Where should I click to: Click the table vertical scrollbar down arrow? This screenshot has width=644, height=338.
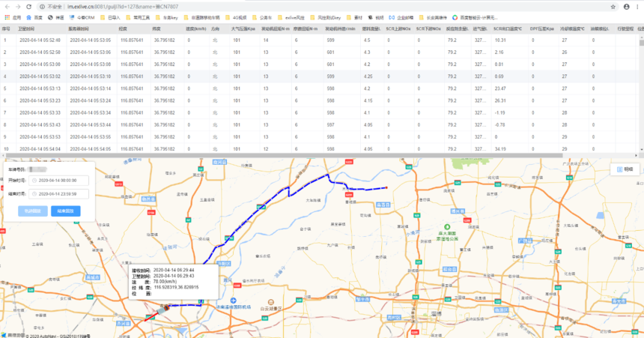[x=641, y=150]
